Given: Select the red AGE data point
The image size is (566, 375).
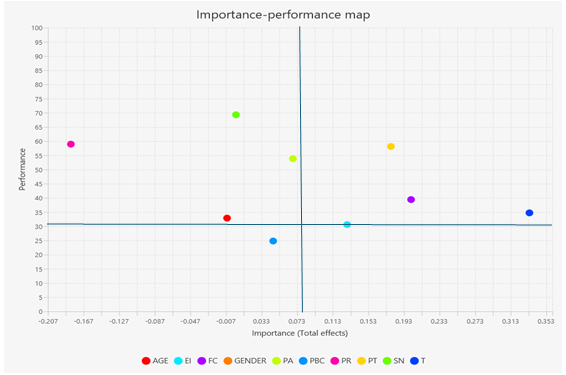Looking at the screenshot, I should 227,218.
